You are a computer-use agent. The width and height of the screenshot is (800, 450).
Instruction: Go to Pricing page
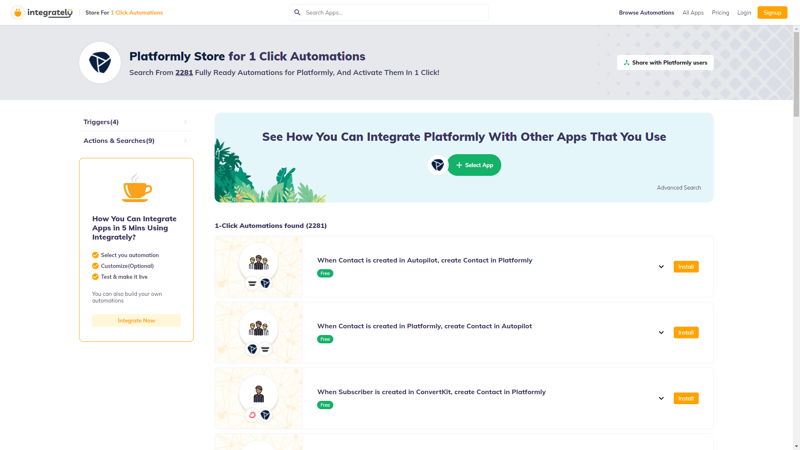point(720,12)
